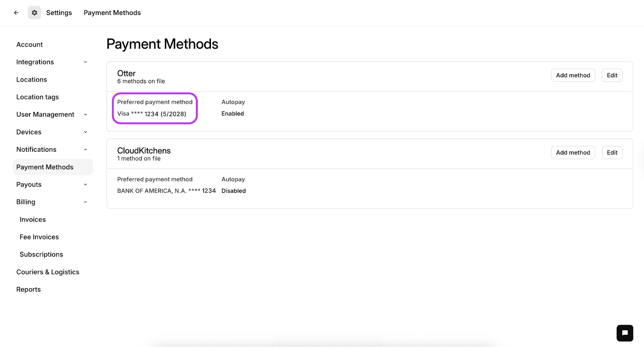The height and width of the screenshot is (347, 644).
Task: Click the '6 methods on file' text
Action: coord(141,81)
